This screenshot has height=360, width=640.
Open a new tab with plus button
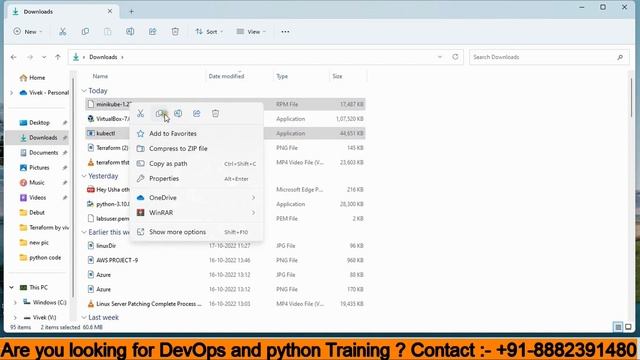point(131,11)
